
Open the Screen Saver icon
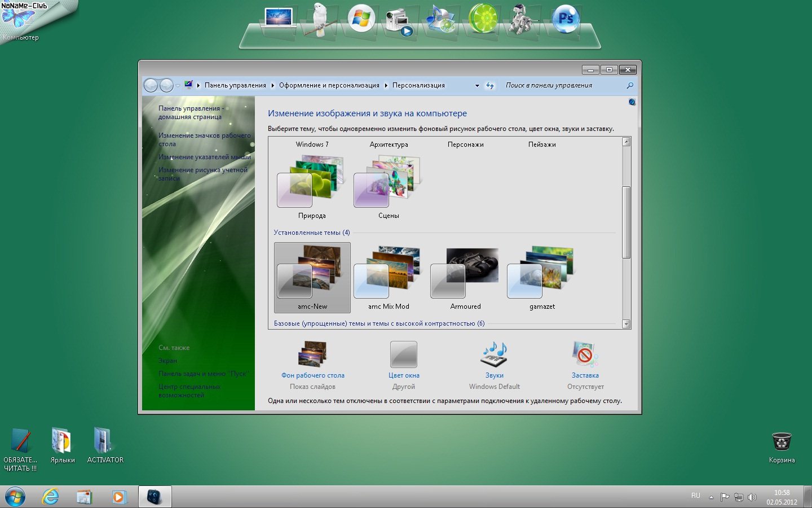585,355
